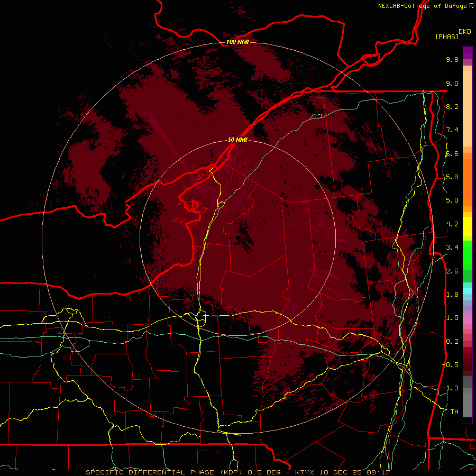Click the -1.3 value on the color scale

pyautogui.click(x=450, y=388)
